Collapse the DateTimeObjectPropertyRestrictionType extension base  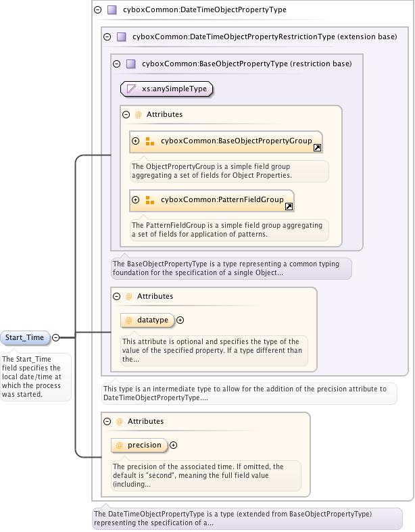[x=107, y=37]
